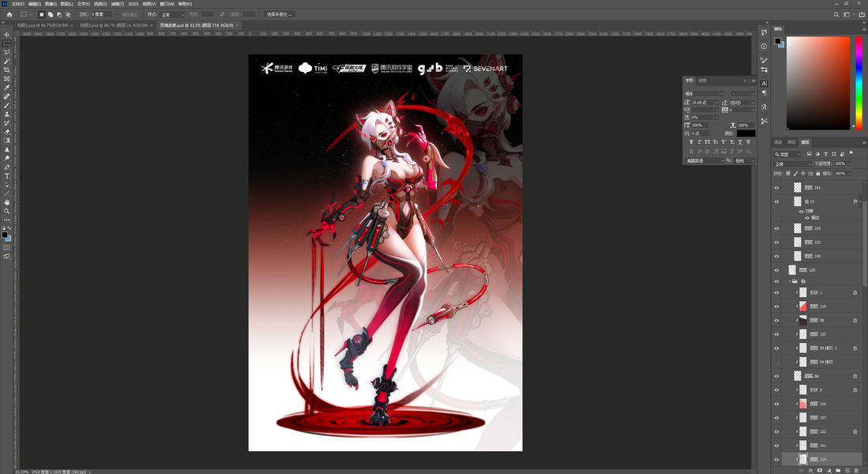Open the 文件 menu

(x=17, y=4)
